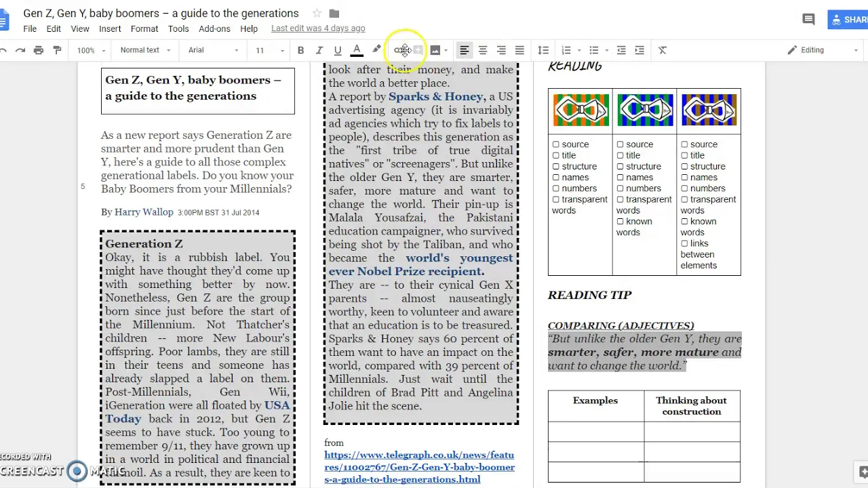This screenshot has height=488, width=868.
Task: Click the numbered list icon
Action: pos(566,50)
